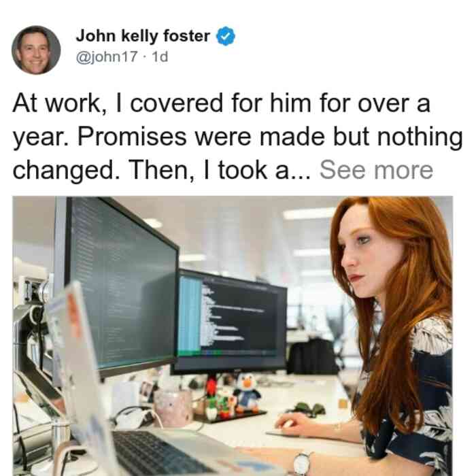This screenshot has height=476, width=476.
Task: Open the attached office photo
Action: pyautogui.click(x=233, y=336)
